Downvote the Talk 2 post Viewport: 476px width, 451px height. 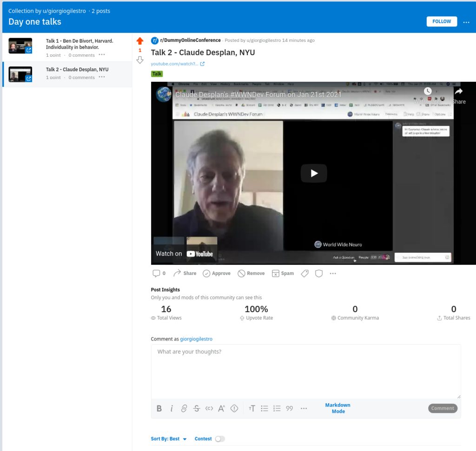pyautogui.click(x=139, y=60)
